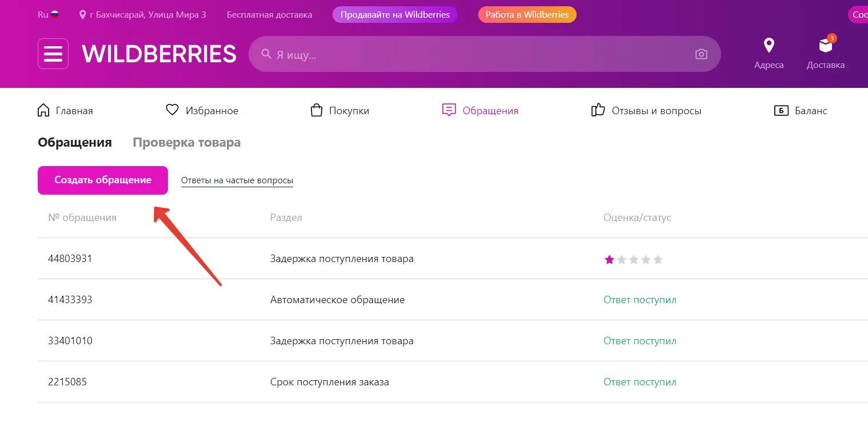Click the heart icon for Избранное

[x=172, y=110]
